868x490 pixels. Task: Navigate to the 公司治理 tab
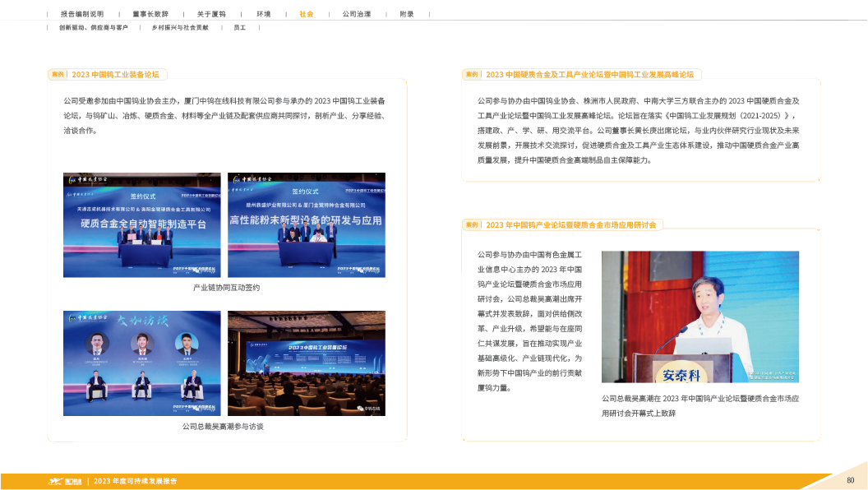coord(356,14)
